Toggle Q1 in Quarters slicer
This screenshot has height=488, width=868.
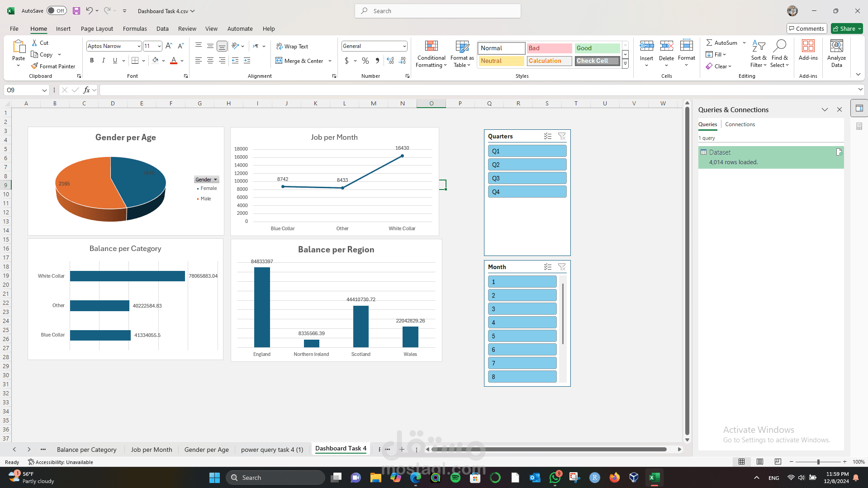(527, 151)
